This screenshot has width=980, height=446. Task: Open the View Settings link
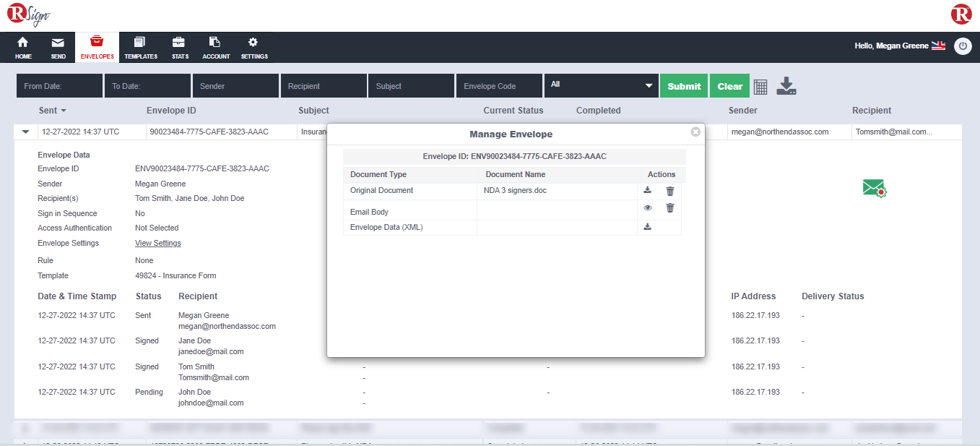point(157,243)
